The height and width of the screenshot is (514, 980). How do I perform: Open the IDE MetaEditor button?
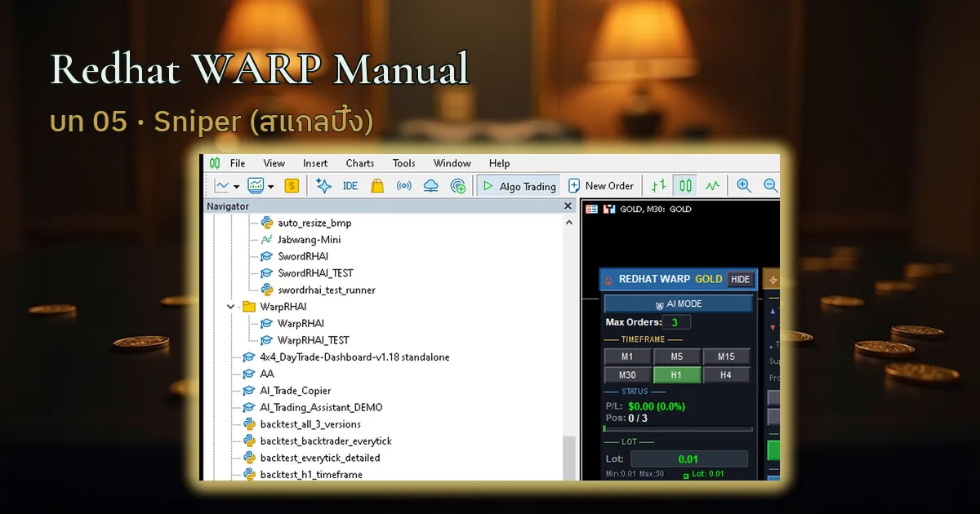(x=350, y=186)
